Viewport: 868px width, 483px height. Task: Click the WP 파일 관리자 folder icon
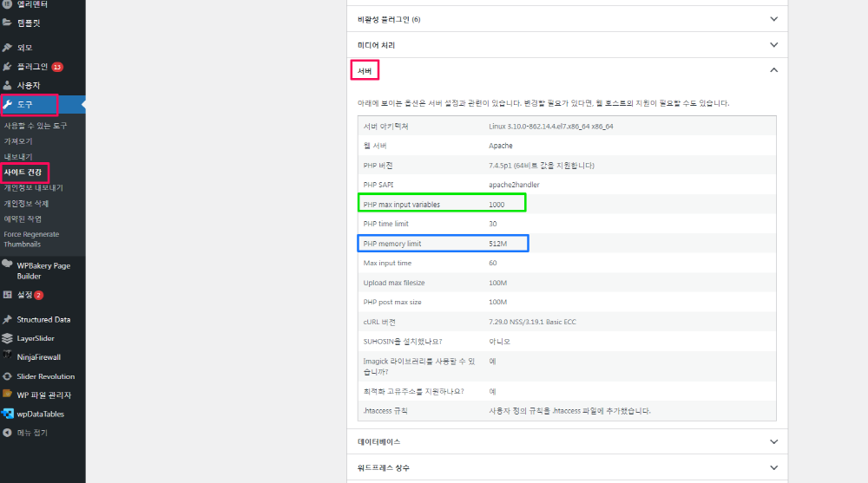tap(7, 394)
